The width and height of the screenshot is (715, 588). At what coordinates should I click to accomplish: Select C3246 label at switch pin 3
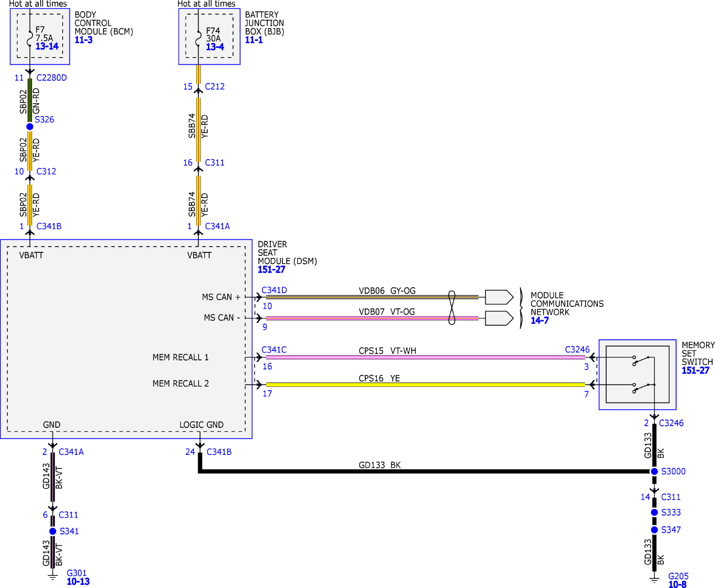click(577, 350)
